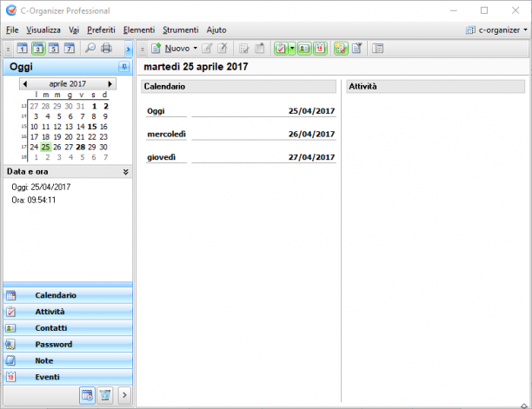Toggle the highlighted tasks icon with star
This screenshot has width=532, height=409.
tap(341, 49)
